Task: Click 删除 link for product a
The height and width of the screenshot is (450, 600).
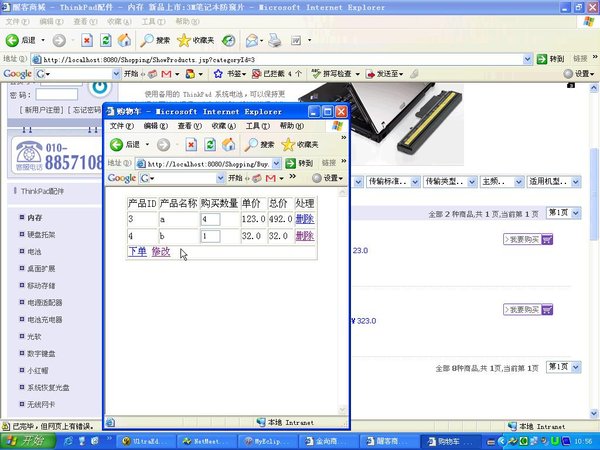Action: click(x=304, y=219)
